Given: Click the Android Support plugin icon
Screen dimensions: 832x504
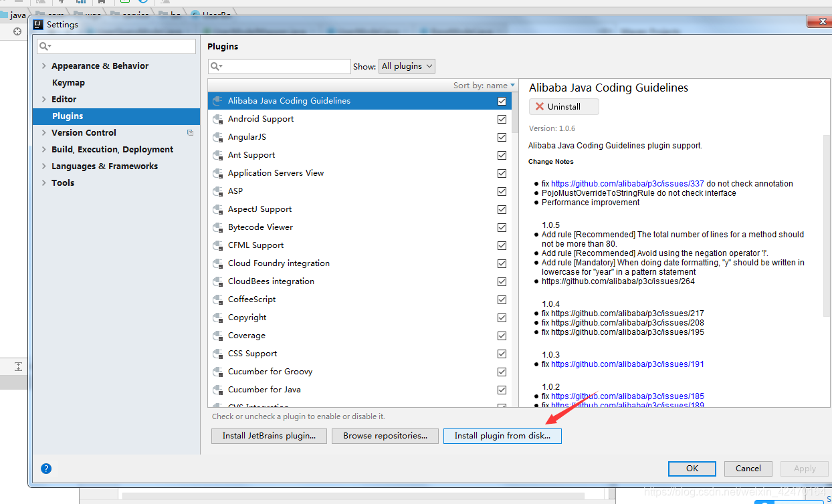Looking at the screenshot, I should coord(217,119).
